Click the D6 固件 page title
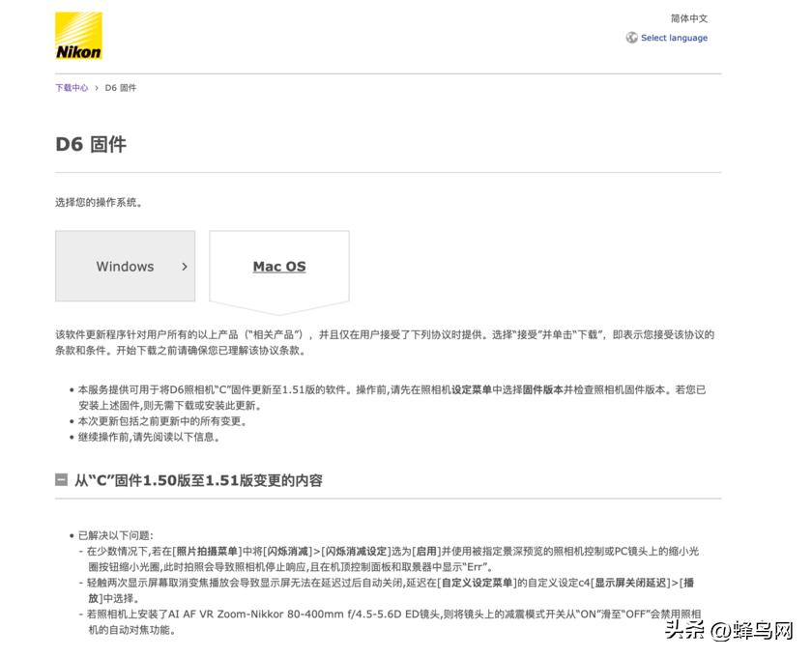This screenshot has height=658, width=812. click(x=91, y=144)
